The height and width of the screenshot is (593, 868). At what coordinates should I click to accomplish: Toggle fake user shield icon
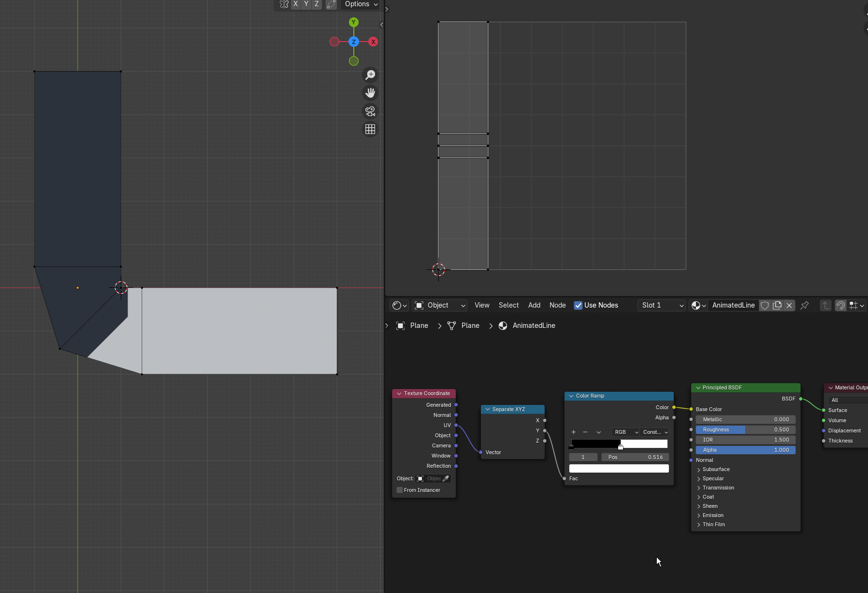tap(765, 305)
